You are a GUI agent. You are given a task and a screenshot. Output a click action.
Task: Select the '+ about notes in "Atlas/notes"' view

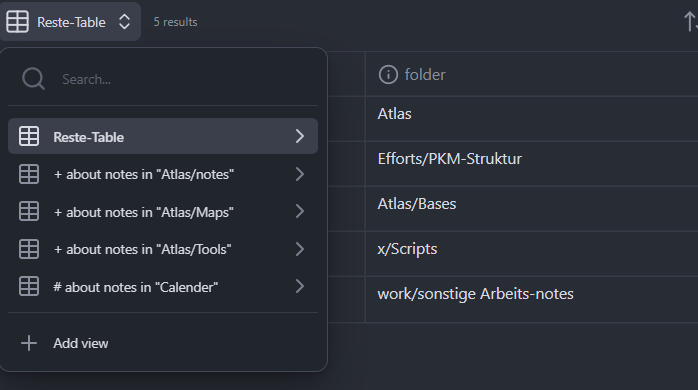click(163, 174)
